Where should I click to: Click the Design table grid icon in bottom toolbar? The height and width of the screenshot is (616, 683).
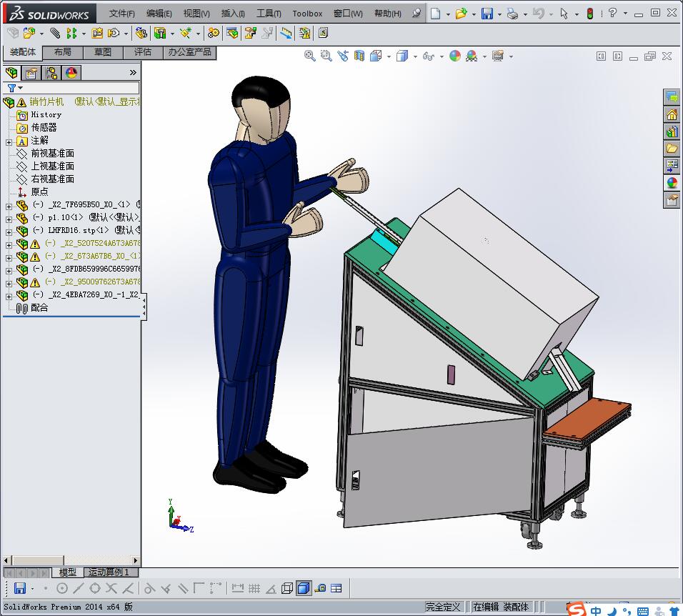(x=336, y=589)
